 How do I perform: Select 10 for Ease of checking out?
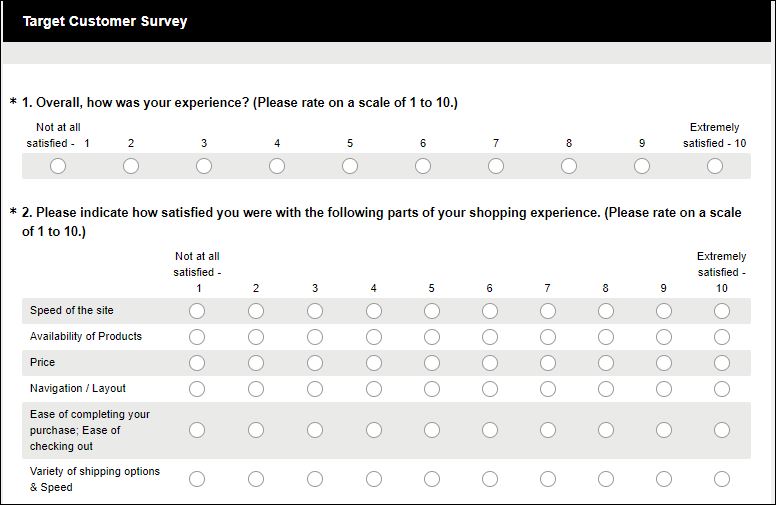click(x=722, y=430)
